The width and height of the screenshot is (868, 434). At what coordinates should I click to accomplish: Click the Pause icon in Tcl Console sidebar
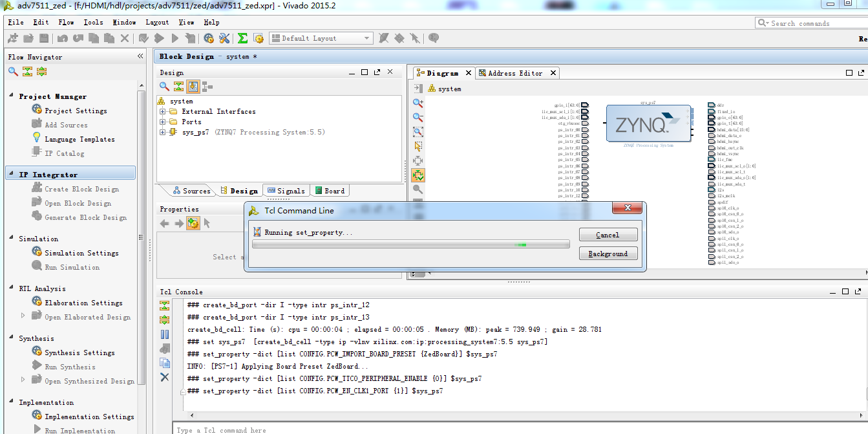click(165, 334)
